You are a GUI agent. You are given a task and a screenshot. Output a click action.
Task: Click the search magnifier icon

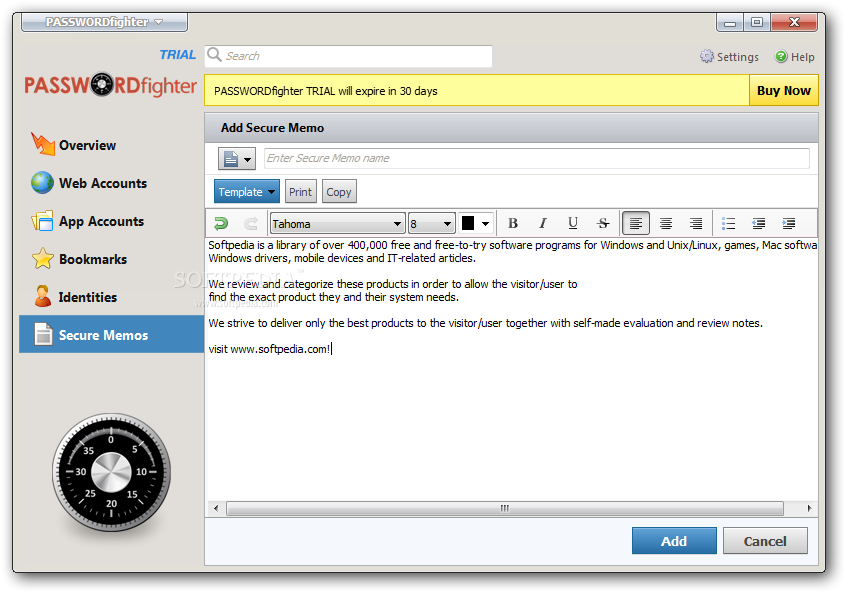214,55
